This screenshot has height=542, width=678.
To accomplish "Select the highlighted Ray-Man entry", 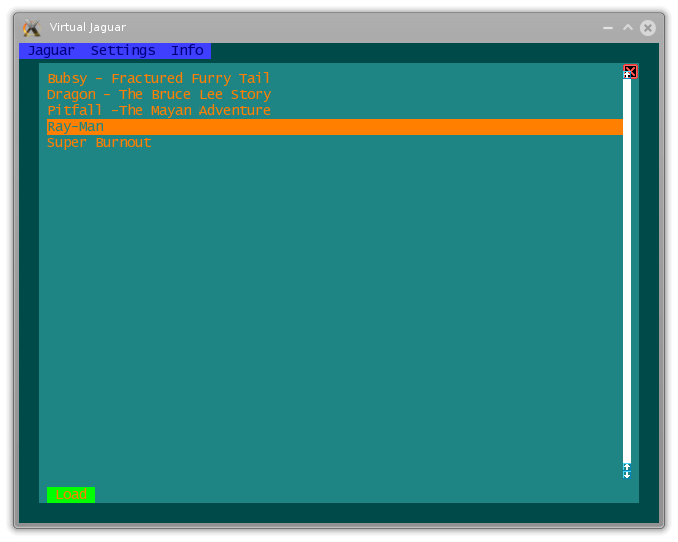I will 335,127.
